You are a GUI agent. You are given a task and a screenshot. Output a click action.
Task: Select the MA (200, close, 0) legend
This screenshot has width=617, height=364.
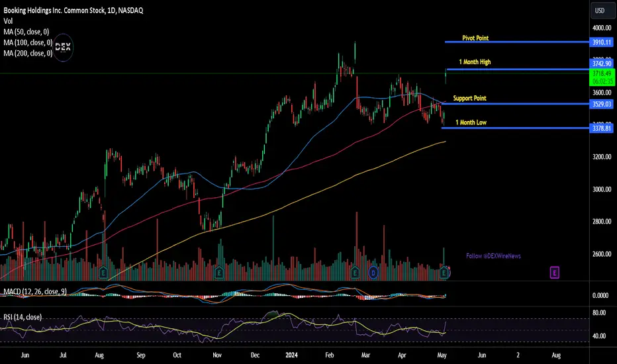tap(28, 53)
